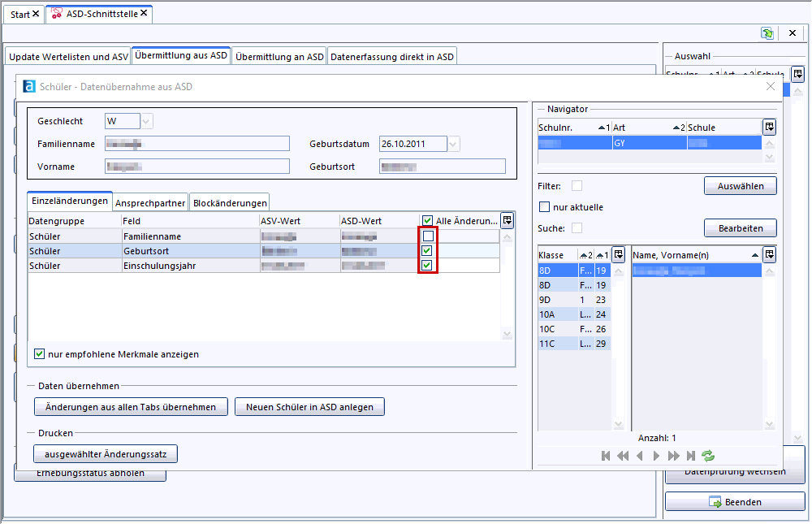Viewport: 812px width, 524px height.
Task: Open the Geschlecht dropdown
Action: pyautogui.click(x=147, y=121)
